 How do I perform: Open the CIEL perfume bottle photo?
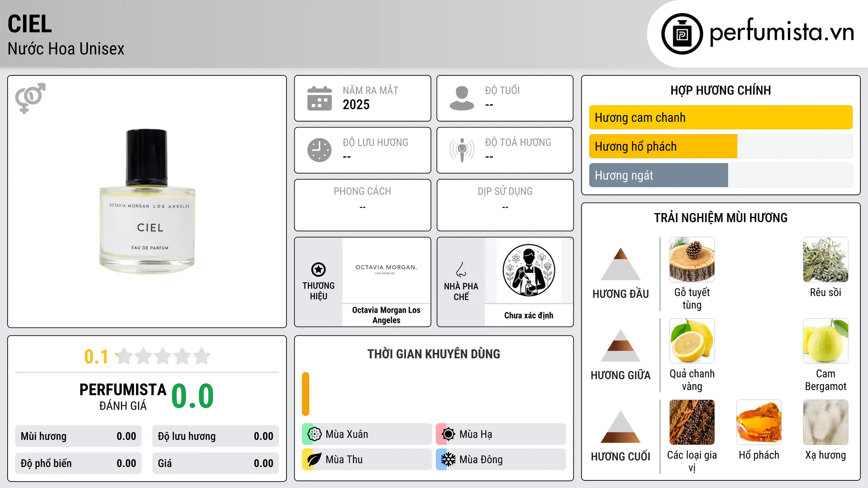[147, 202]
